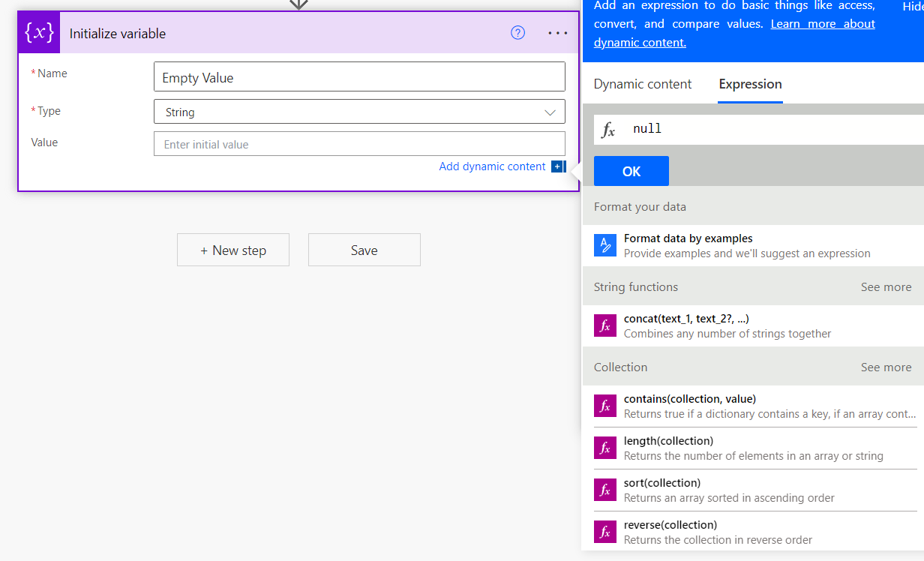Expand String functions with See more
Viewport: 924px width, 561px height.
(886, 287)
